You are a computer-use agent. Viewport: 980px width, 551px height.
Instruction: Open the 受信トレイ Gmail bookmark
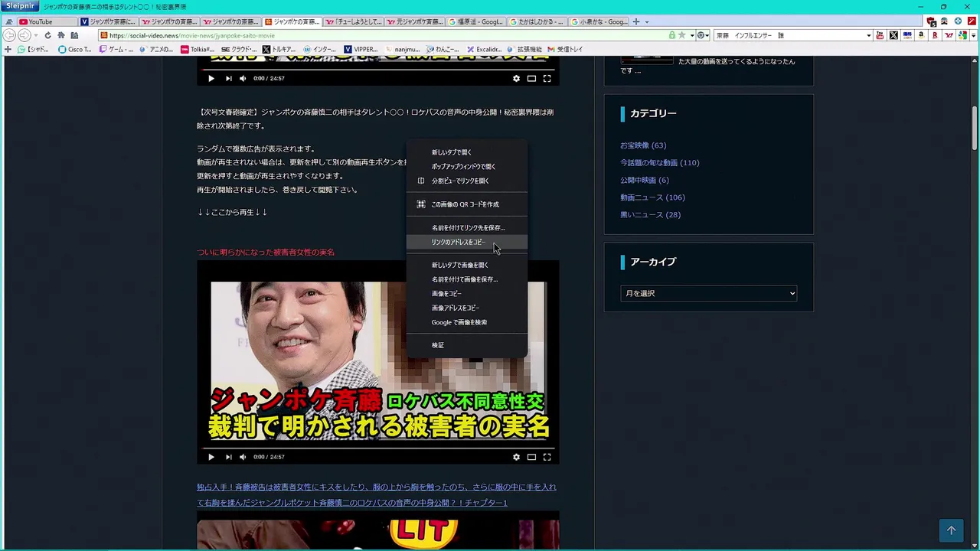[x=565, y=49]
